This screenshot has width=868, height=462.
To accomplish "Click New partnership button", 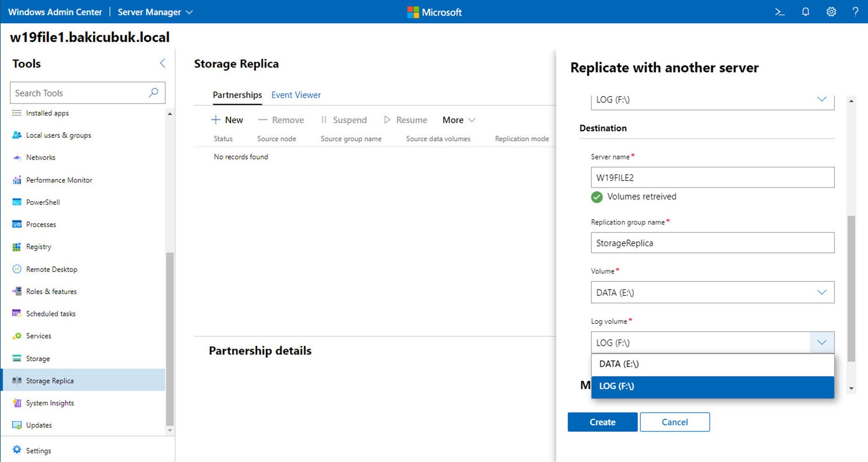I will tap(227, 120).
